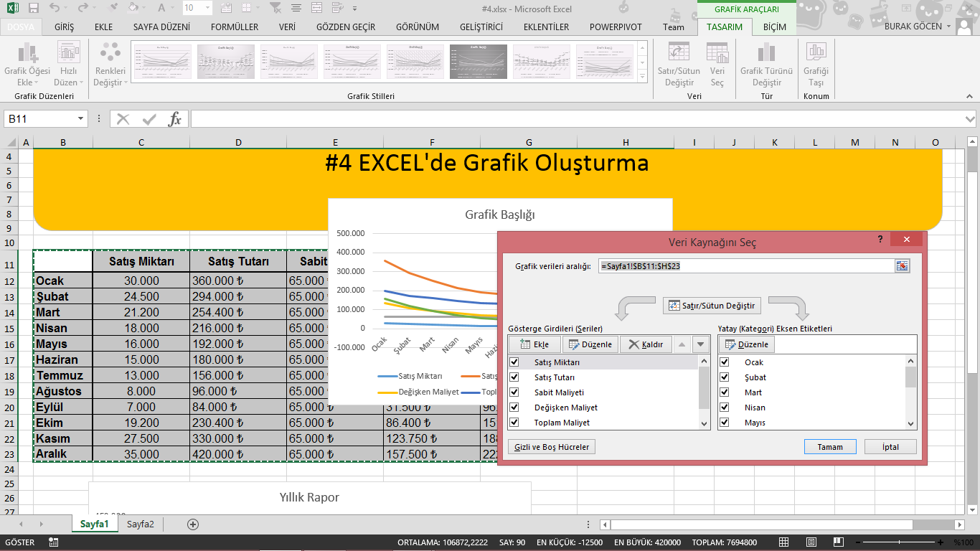This screenshot has width=980, height=551.
Task: Collapse the ribbon chevron
Action: click(969, 96)
